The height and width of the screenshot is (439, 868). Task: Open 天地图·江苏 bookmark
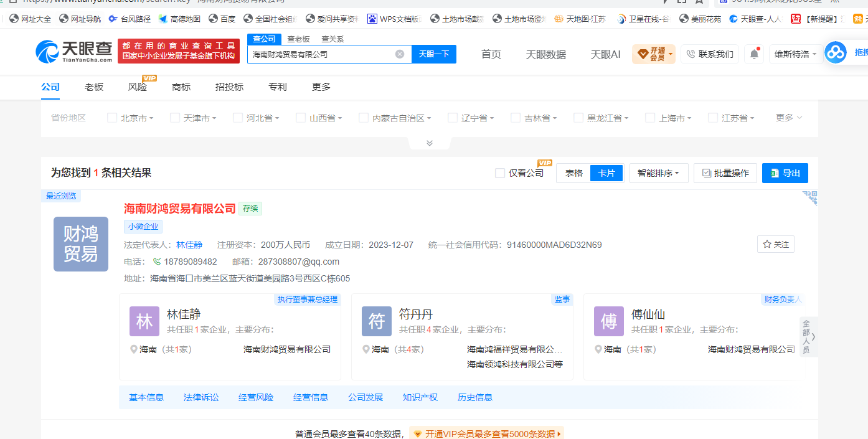point(580,19)
